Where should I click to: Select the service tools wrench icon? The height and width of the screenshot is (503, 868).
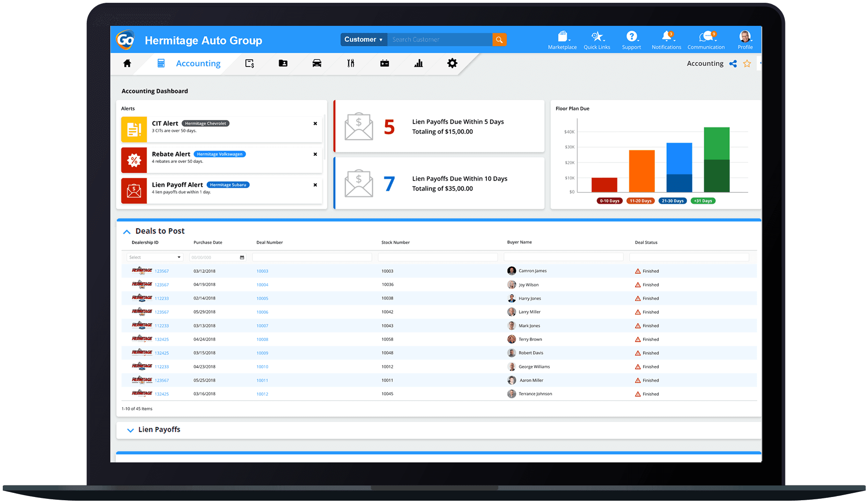point(350,63)
